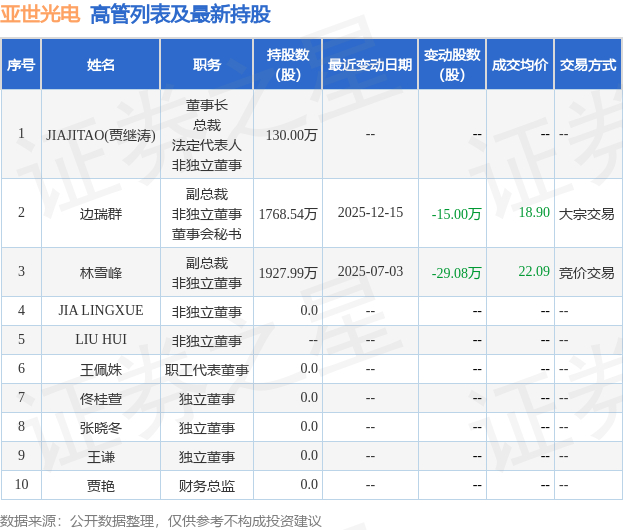Click the -29.08万 share change value

click(456, 273)
